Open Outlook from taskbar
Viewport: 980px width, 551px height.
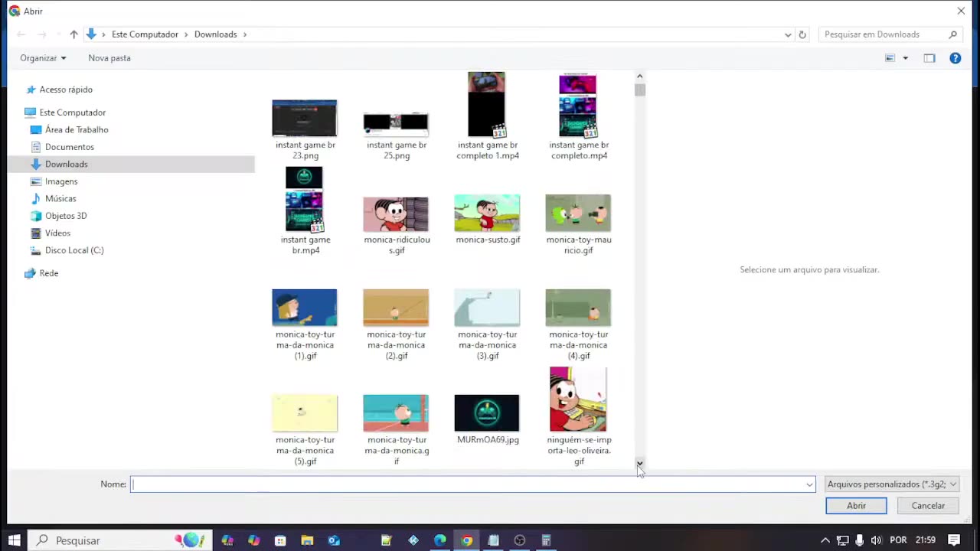click(x=334, y=540)
